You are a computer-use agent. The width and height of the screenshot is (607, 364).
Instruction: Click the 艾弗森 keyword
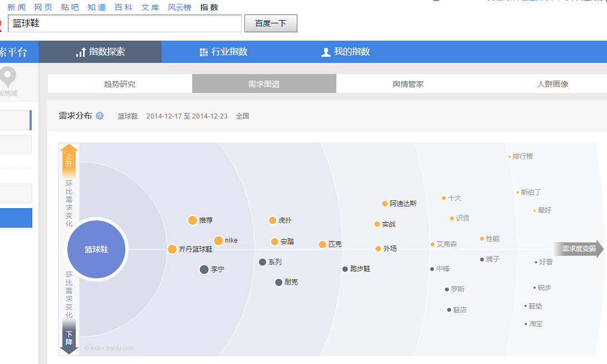click(447, 244)
